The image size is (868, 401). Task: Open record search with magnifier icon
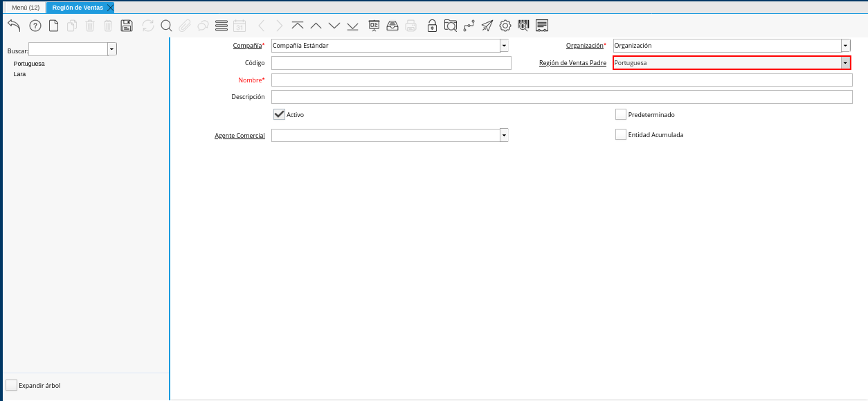point(166,26)
